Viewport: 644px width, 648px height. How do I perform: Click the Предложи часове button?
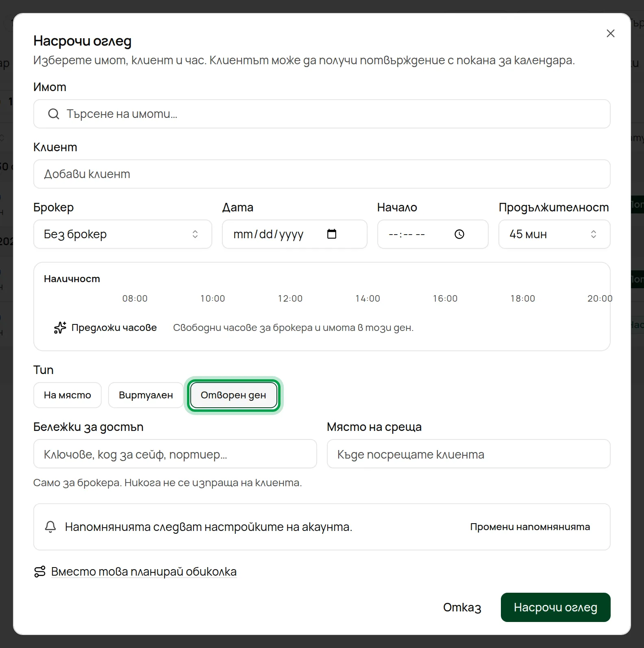[x=106, y=328]
